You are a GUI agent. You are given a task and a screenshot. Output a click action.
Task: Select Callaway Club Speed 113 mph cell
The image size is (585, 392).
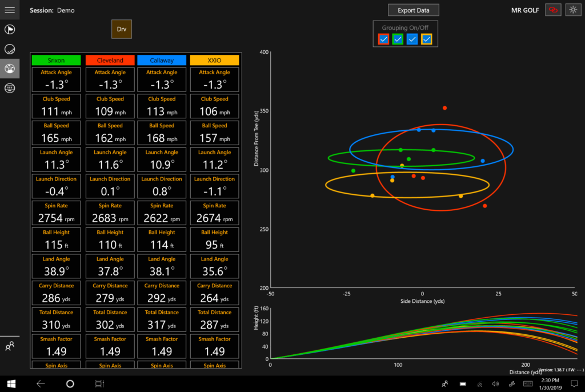pos(162,106)
